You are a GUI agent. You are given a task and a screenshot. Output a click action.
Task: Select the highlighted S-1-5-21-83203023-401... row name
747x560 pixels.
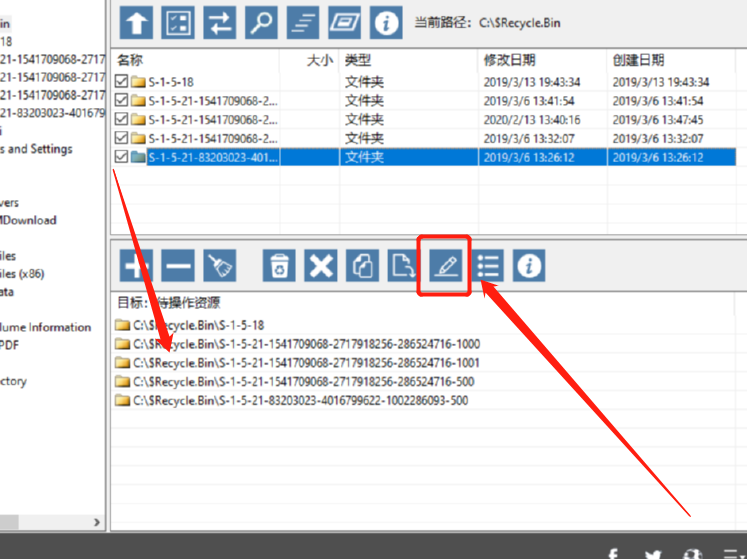(213, 157)
